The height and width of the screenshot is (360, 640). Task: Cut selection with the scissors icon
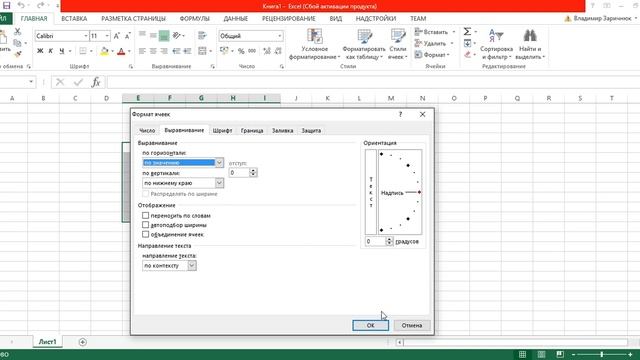click(17, 31)
